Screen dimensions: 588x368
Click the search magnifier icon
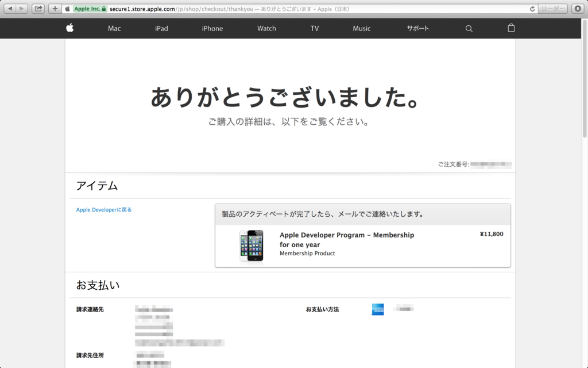[x=469, y=29]
